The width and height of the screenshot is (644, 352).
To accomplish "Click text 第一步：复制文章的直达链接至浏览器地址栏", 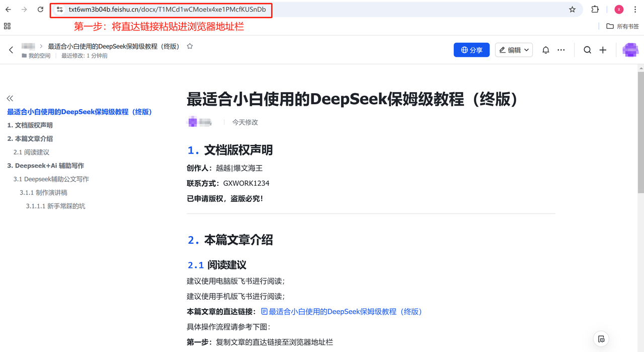I will coord(260,342).
